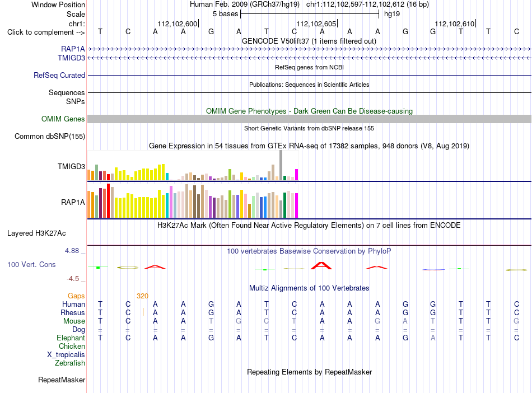Open the RefSeq Curated track label

coord(59,75)
